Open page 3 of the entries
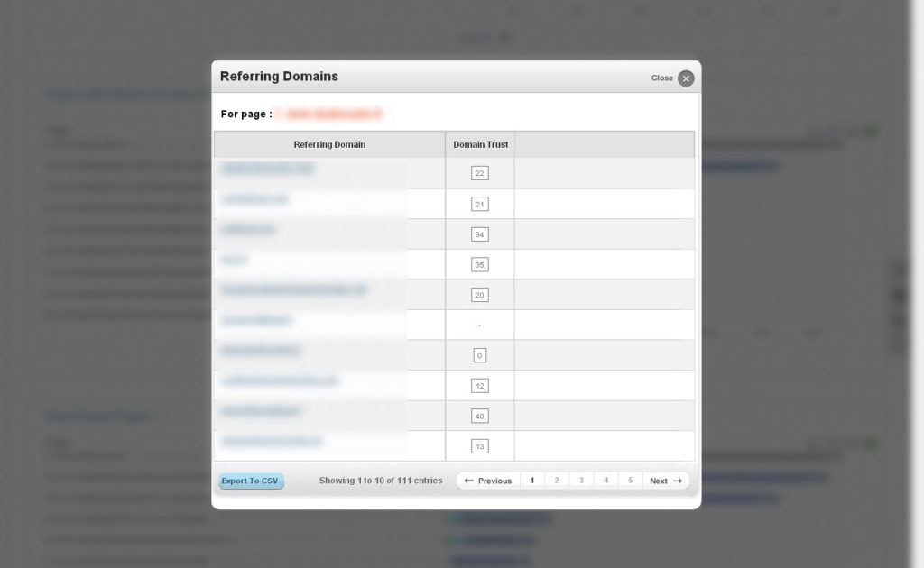The height and width of the screenshot is (568, 924). click(581, 481)
